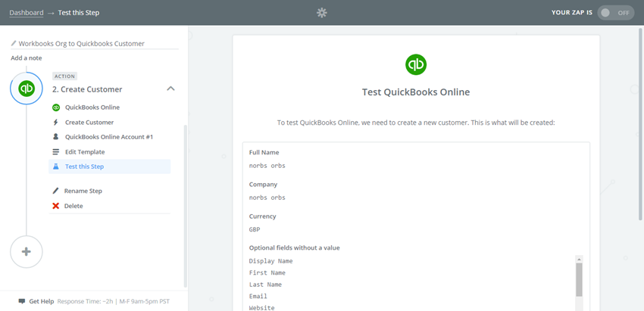Click the optional fields list scroll up arrow
The width and height of the screenshot is (644, 311).
[x=579, y=260]
